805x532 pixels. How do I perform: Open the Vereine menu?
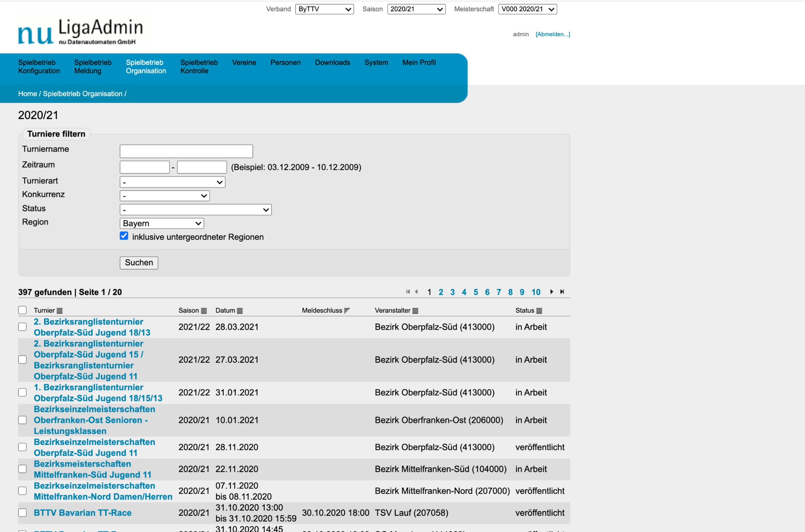(244, 62)
